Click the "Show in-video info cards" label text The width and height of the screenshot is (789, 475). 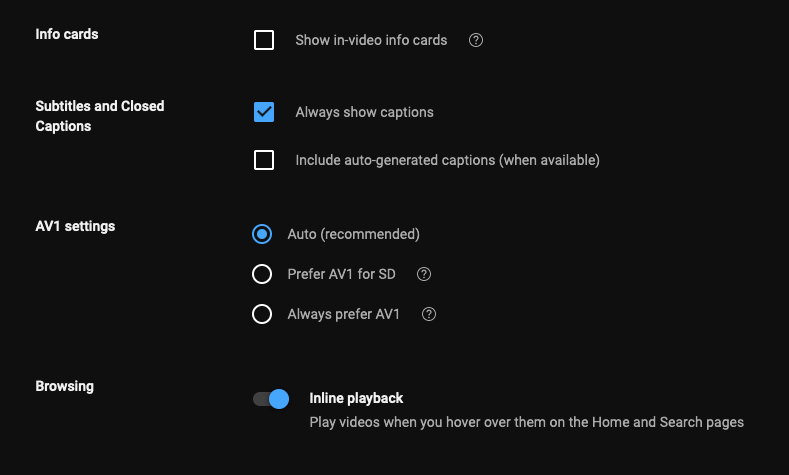pos(371,40)
